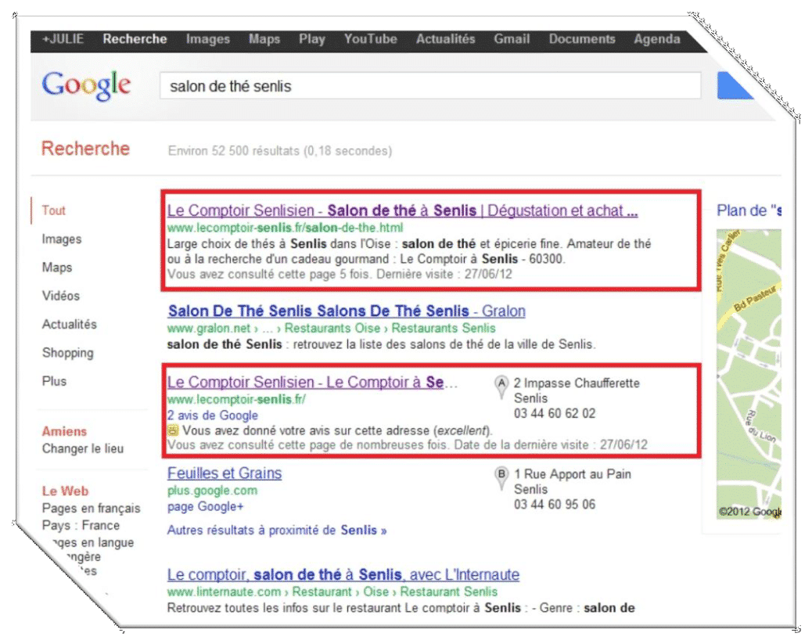Viewport: 812px width, 644px height.
Task: Open 'Le Comptoir Senlisien - Salon de thé à Senlis' result
Action: pyautogui.click(x=402, y=210)
